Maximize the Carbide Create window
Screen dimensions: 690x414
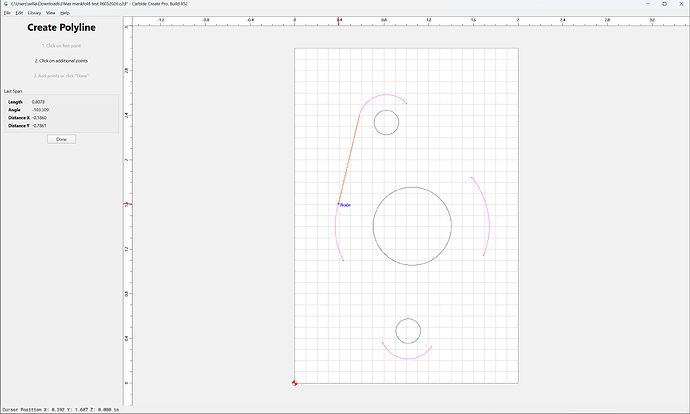click(x=664, y=4)
